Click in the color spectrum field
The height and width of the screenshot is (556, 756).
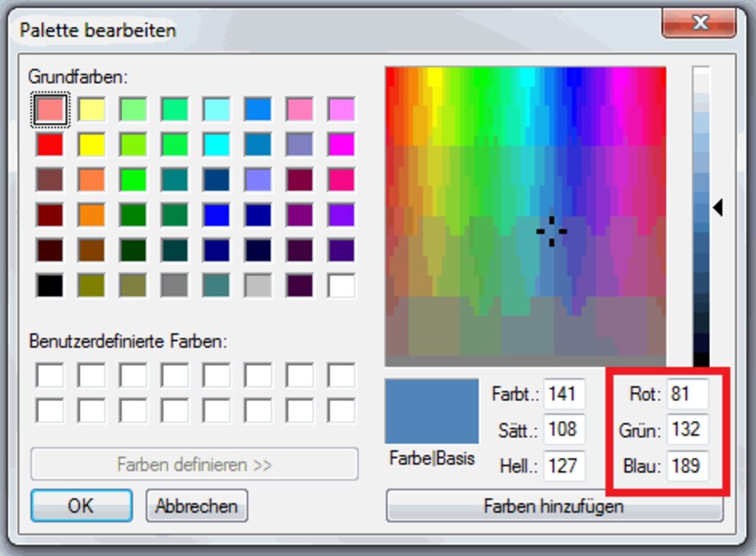tap(526, 217)
